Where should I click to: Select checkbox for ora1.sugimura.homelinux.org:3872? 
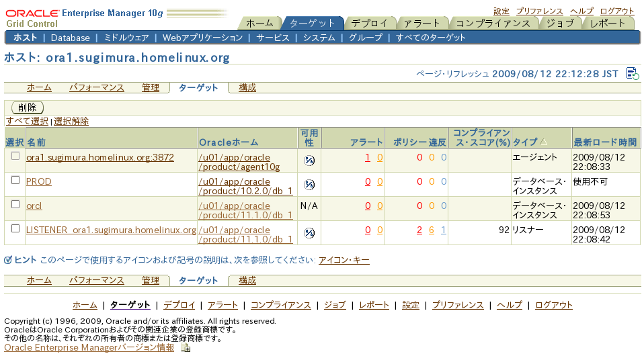[15, 156]
